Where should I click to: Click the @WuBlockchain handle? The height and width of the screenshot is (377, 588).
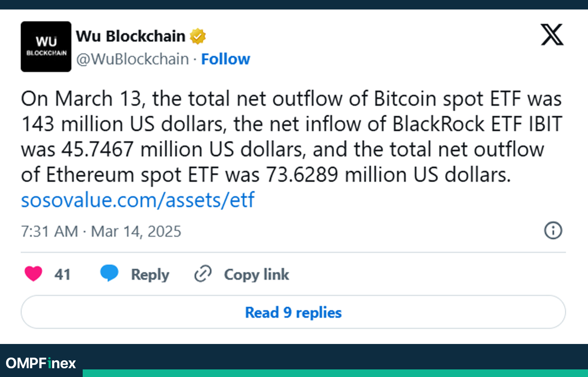[x=132, y=59]
